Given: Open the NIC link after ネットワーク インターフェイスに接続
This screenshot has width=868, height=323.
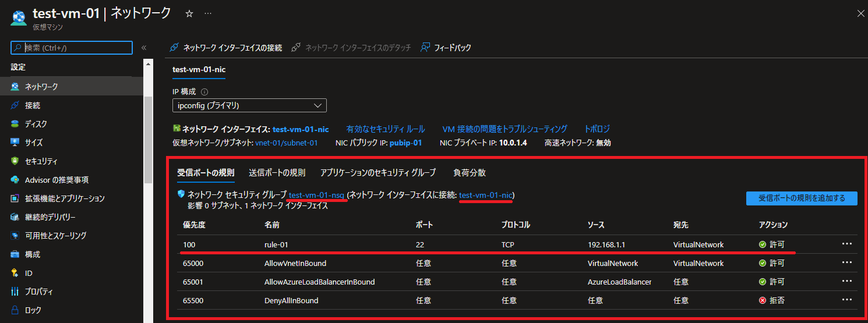Looking at the screenshot, I should click(x=486, y=195).
